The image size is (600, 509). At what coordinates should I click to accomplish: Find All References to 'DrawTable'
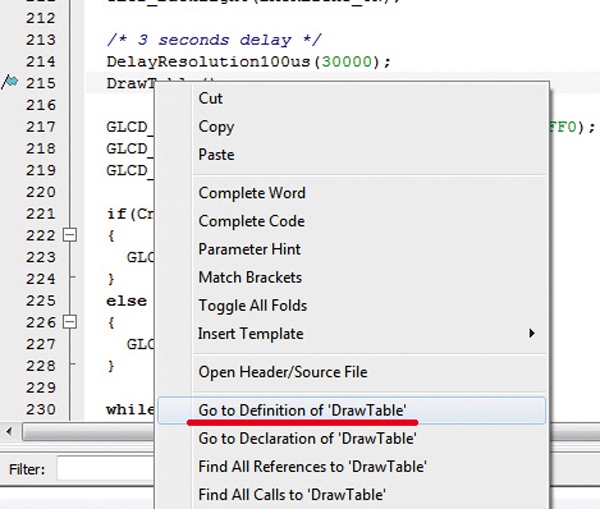tap(312, 466)
